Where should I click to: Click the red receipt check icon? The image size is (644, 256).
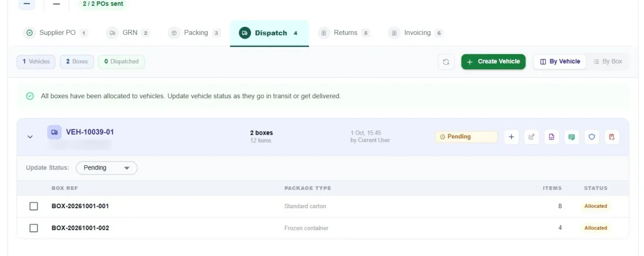(612, 137)
